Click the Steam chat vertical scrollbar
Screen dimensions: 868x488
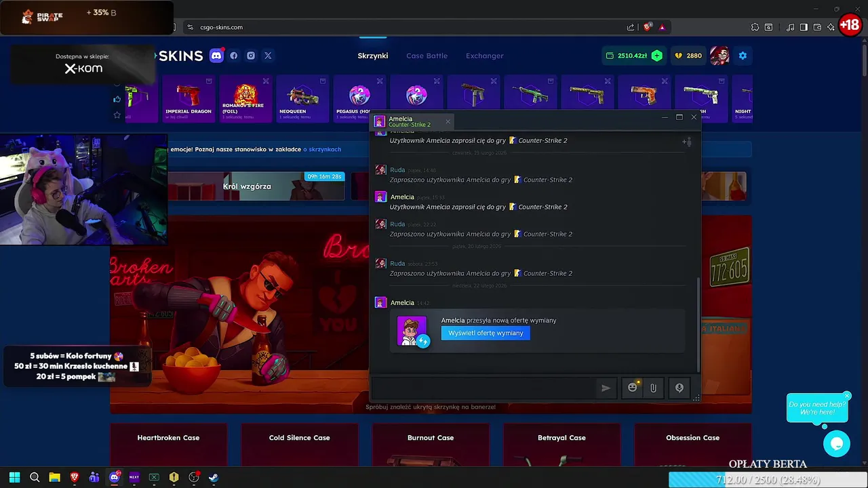pyautogui.click(x=698, y=324)
